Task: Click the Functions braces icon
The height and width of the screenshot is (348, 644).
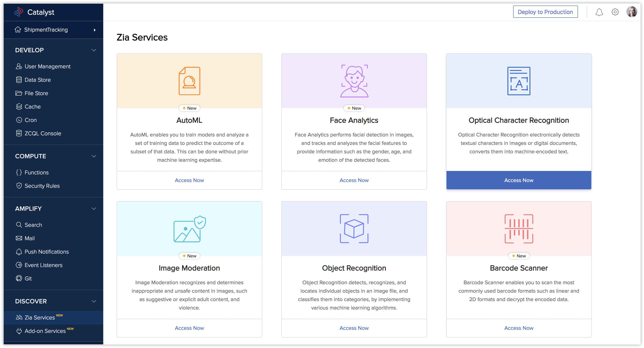Action: 19,172
